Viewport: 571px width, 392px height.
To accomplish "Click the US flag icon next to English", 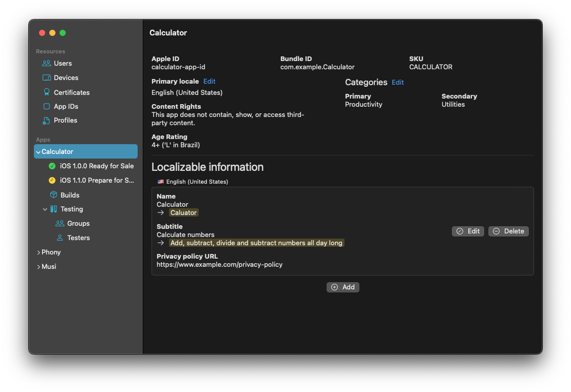I will (161, 182).
